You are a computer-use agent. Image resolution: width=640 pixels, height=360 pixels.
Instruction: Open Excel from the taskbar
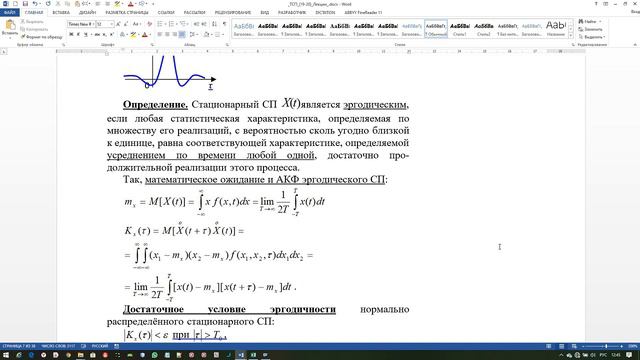253,356
